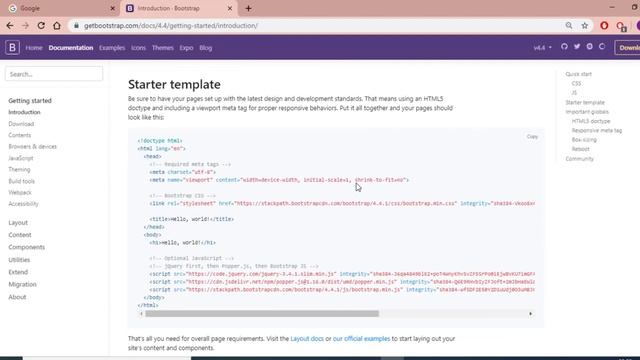Jump to CSS in table of contents
Viewport: 640px width, 360px height.
click(x=576, y=84)
